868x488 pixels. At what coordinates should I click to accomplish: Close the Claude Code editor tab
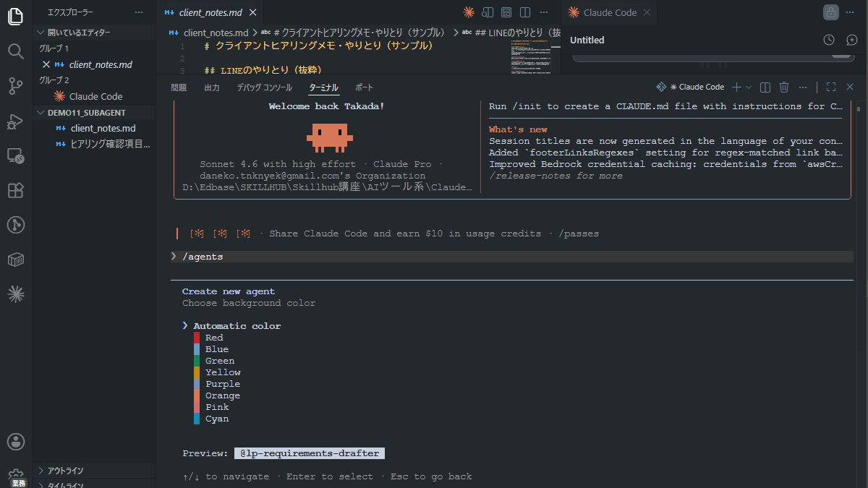pos(647,12)
